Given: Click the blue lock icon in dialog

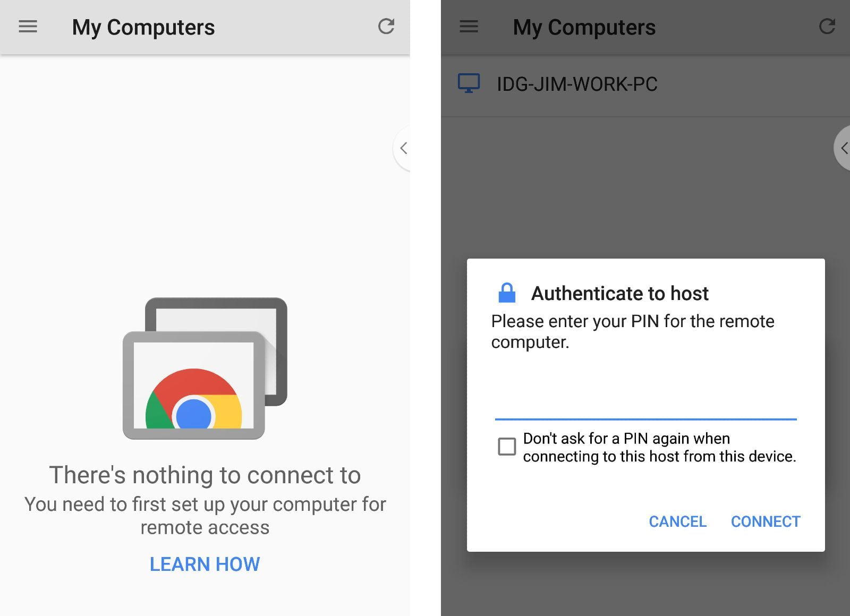Looking at the screenshot, I should 507,293.
